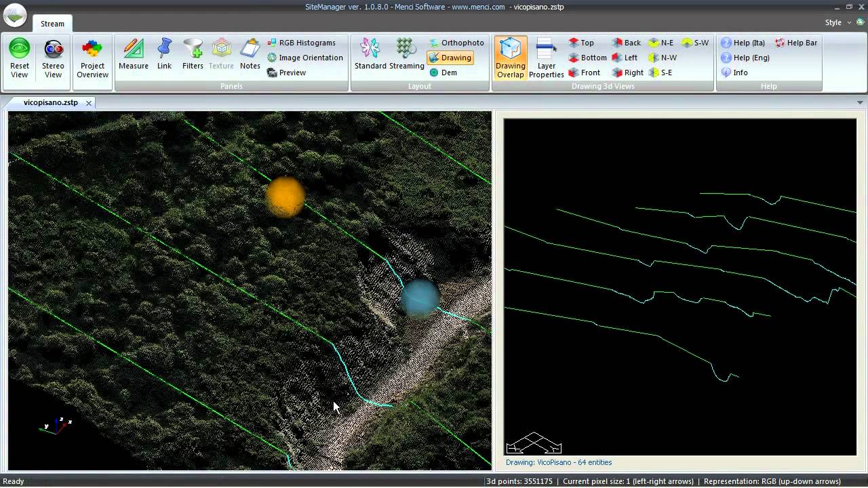Open the Image Orientation panel
This screenshot has height=488, width=868.
tap(305, 58)
